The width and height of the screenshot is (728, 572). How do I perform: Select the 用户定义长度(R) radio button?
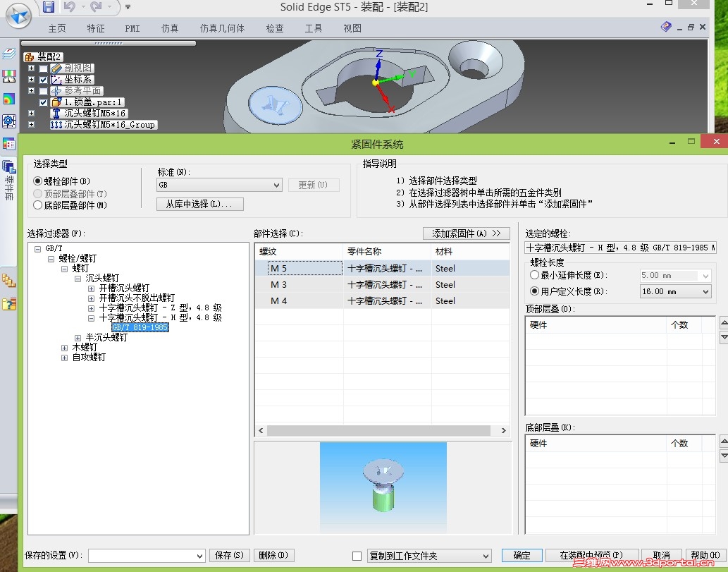pos(534,291)
